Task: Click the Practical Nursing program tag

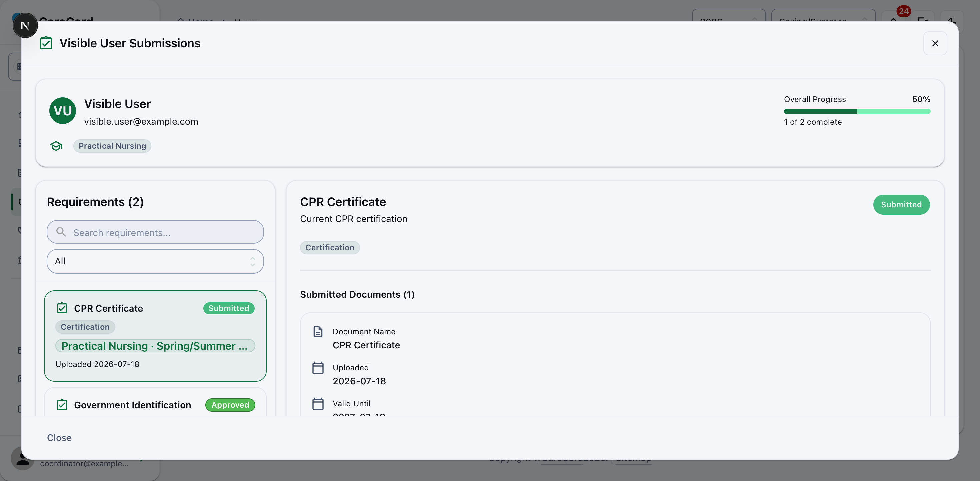Action: click(x=112, y=146)
